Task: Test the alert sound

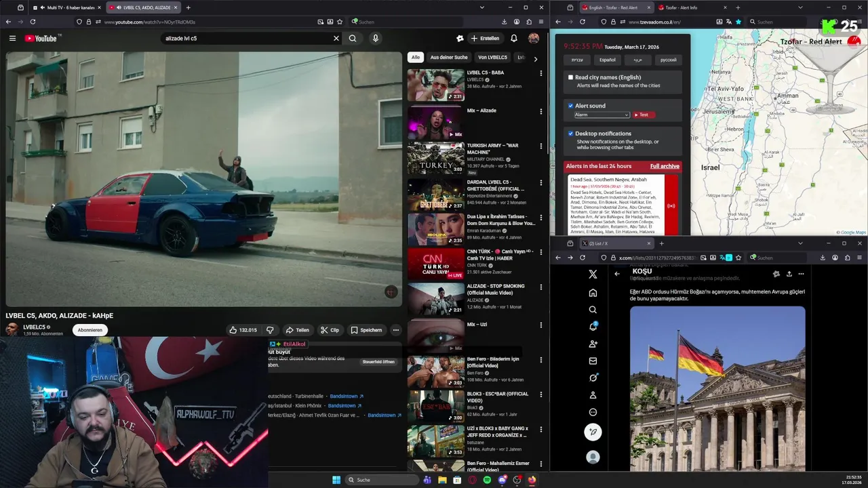Action: click(643, 115)
